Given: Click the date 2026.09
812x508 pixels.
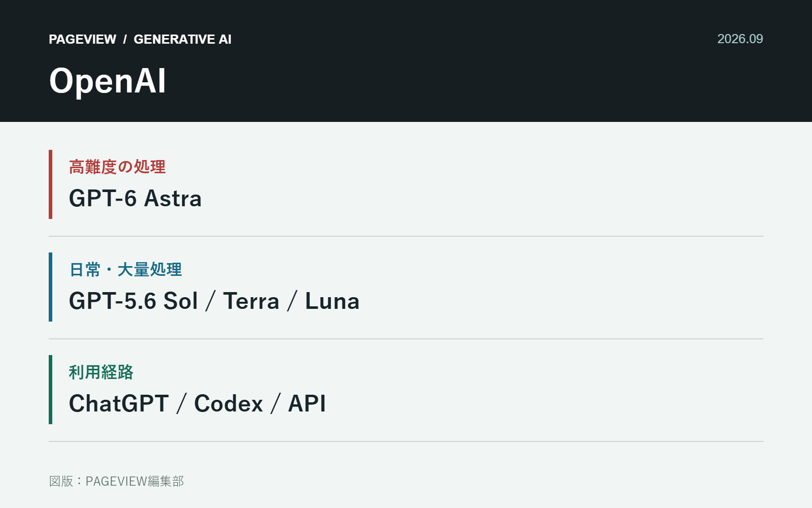Looking at the screenshot, I should pos(740,39).
